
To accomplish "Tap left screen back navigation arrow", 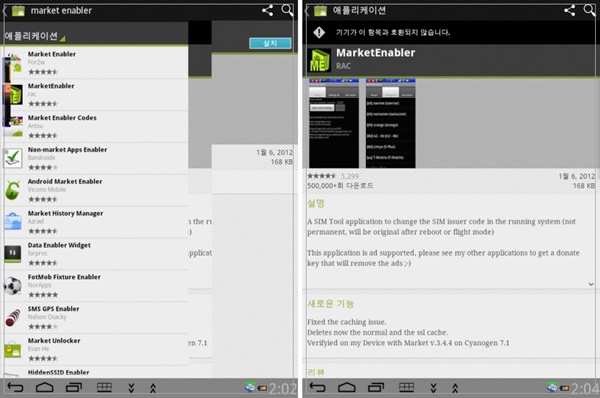I will (x=15, y=388).
